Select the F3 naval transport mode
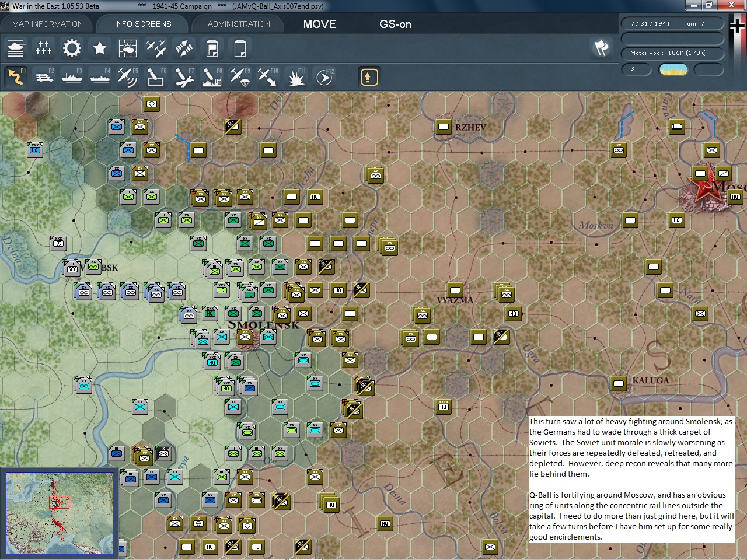This screenshot has width=747, height=560. (72, 77)
